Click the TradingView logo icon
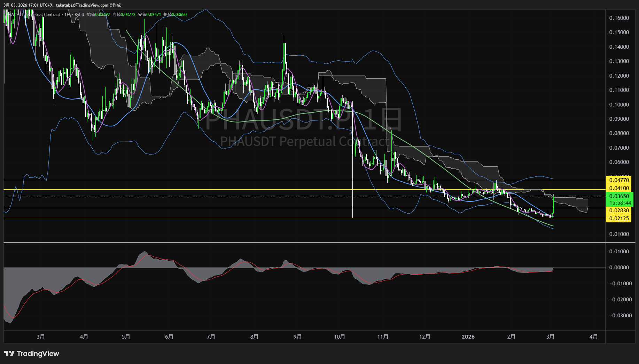Screen dimensions: 639x364 pyautogui.click(x=9, y=354)
